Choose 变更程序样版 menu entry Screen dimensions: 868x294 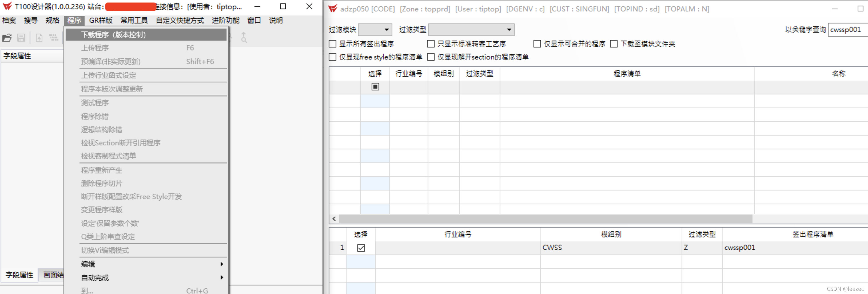pyautogui.click(x=146, y=210)
